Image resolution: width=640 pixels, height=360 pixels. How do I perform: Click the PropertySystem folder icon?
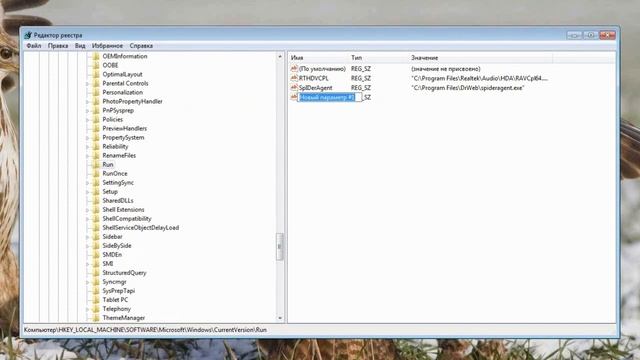coord(96,138)
